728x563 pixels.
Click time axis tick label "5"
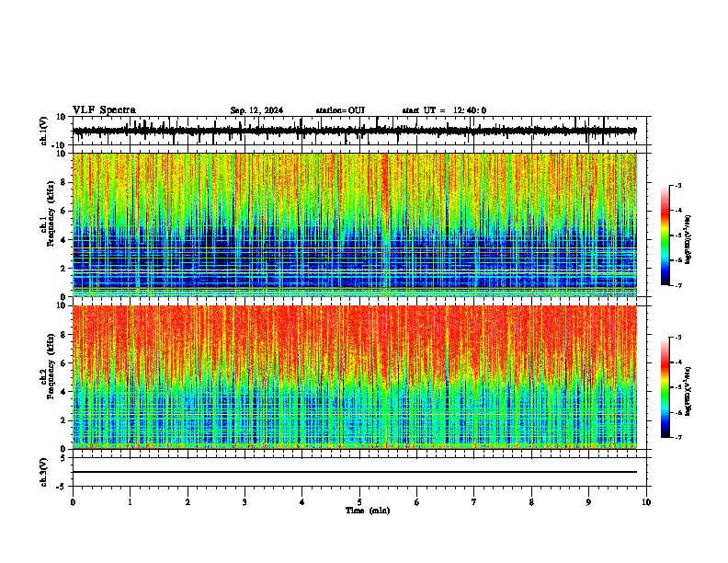click(359, 502)
